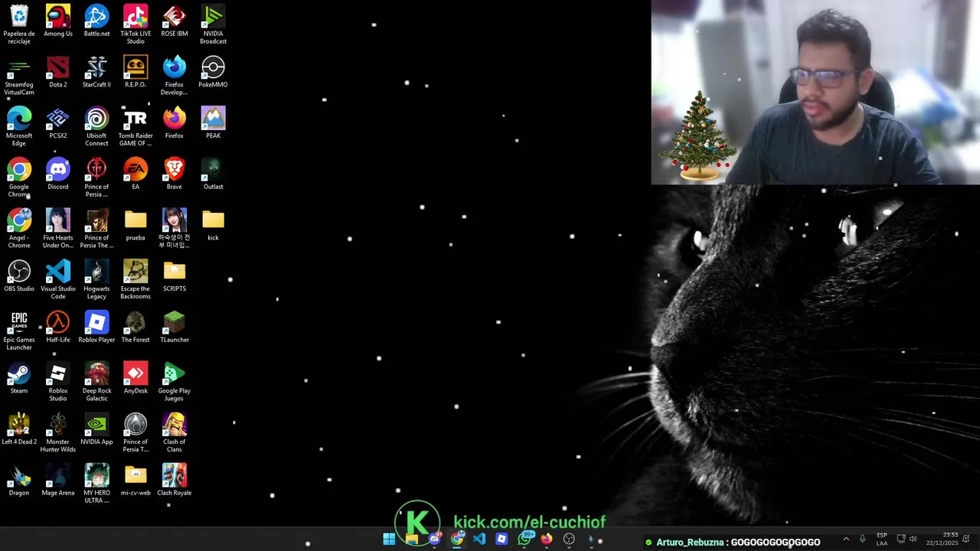This screenshot has height=551, width=980.
Task: Select the Left 4 Dead 2 icon
Action: 19,430
